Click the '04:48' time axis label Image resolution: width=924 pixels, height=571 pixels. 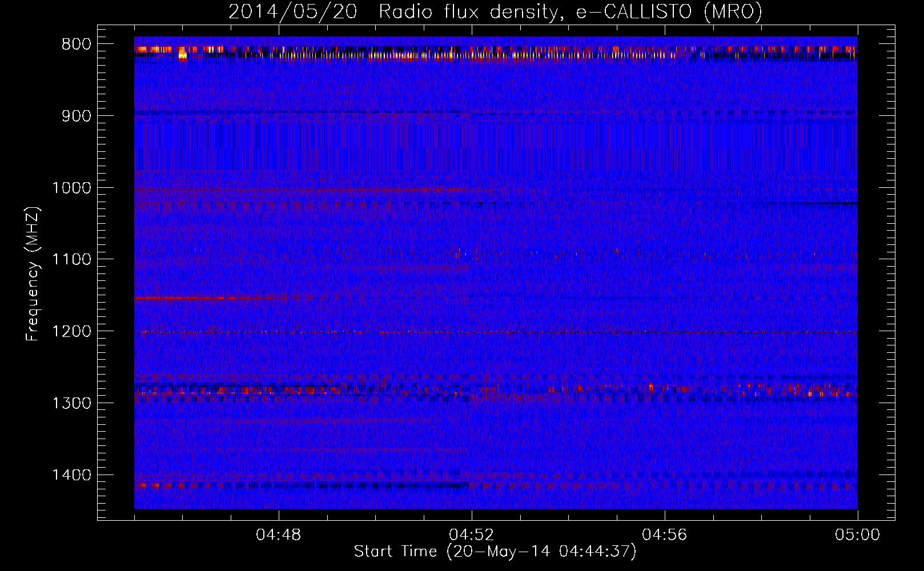pyautogui.click(x=279, y=535)
